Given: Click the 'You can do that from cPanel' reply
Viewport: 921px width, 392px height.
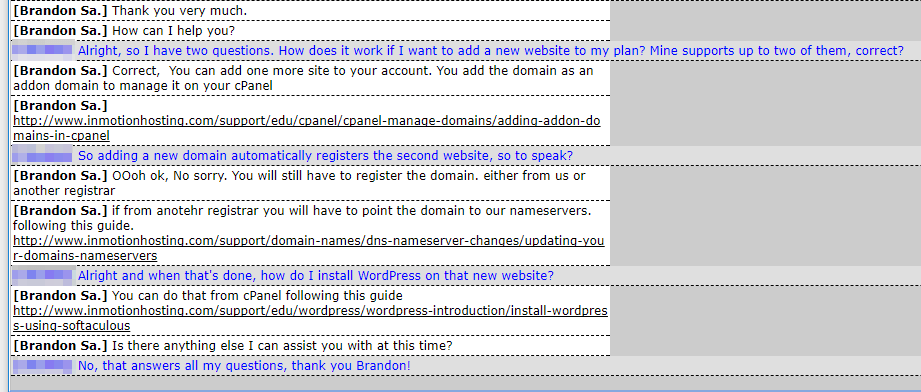Looking at the screenshot, I should (310, 310).
